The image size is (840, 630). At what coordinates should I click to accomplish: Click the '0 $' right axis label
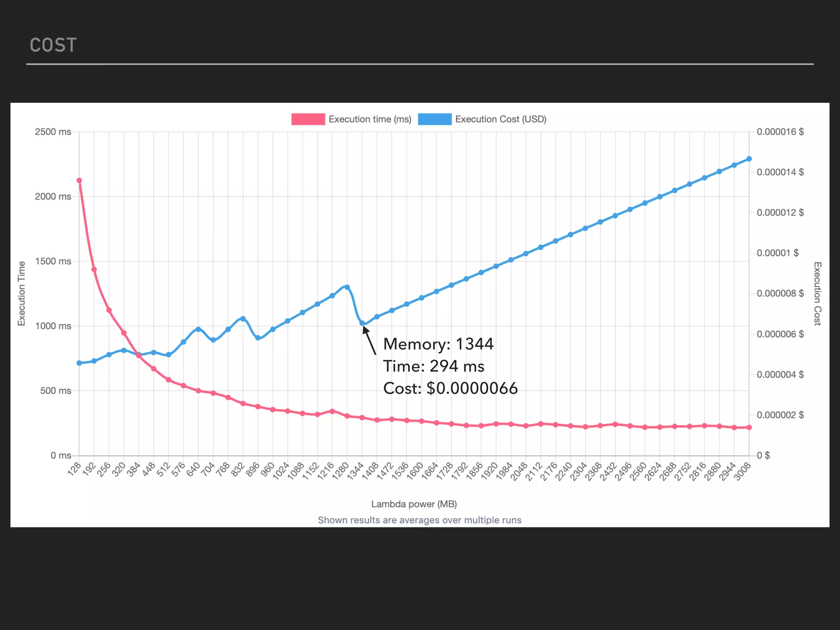[x=763, y=456]
